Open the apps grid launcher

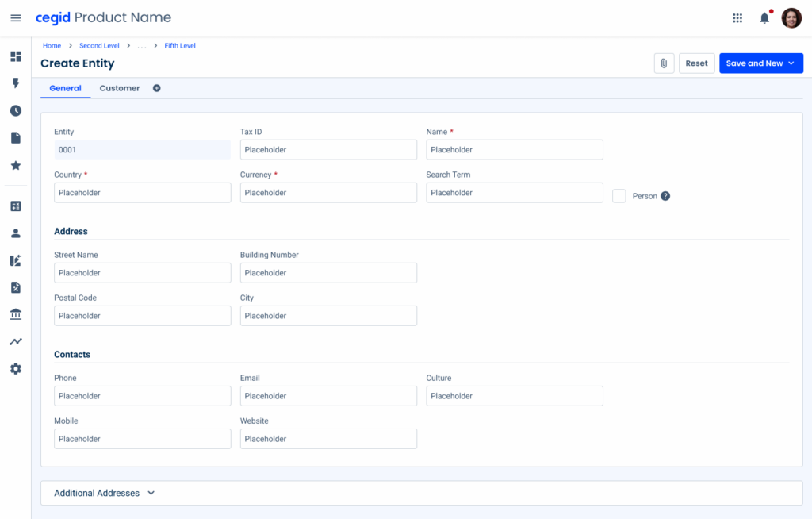pyautogui.click(x=737, y=18)
